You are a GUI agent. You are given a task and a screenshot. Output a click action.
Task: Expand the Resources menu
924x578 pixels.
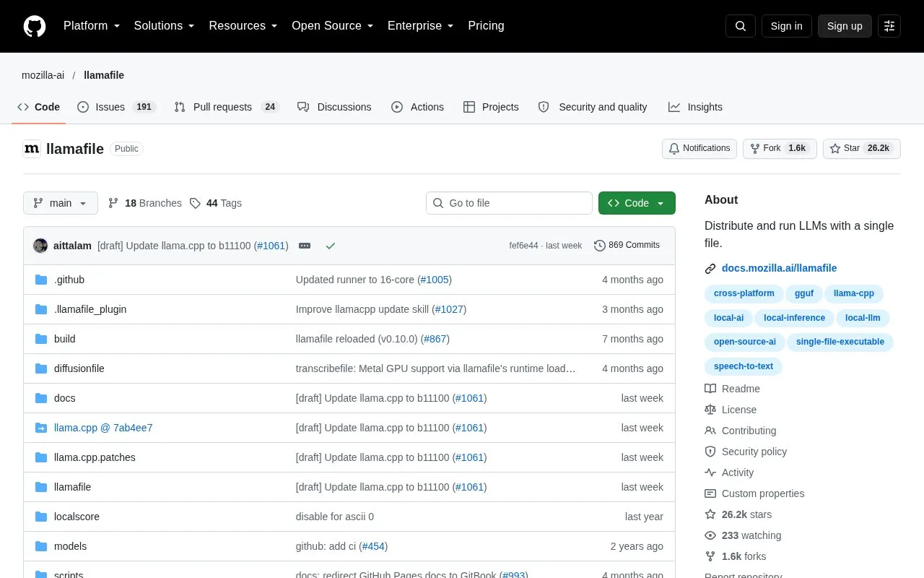point(243,26)
